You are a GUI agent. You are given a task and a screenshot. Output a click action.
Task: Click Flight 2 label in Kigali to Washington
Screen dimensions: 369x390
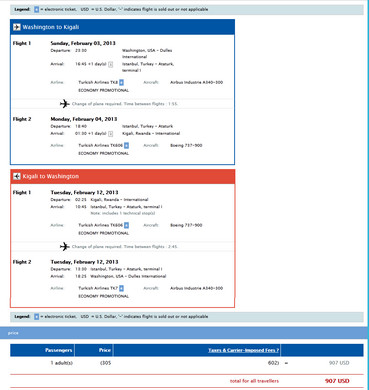pos(22,262)
